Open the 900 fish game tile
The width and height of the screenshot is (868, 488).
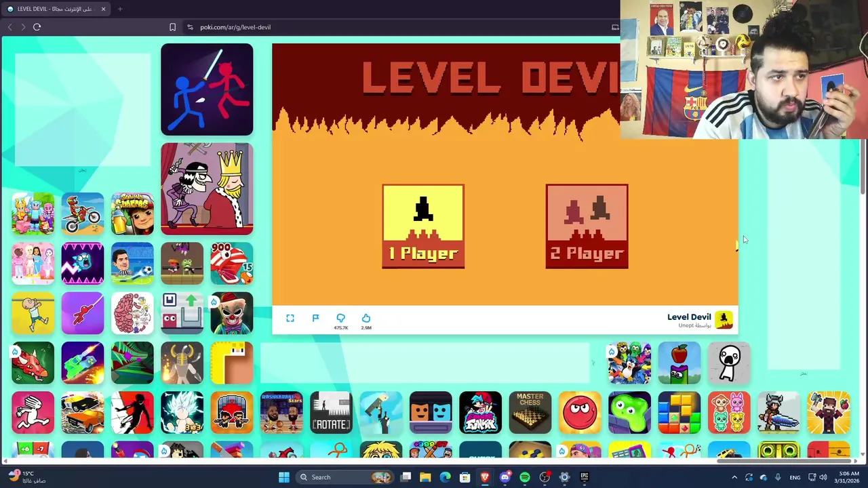pos(231,263)
